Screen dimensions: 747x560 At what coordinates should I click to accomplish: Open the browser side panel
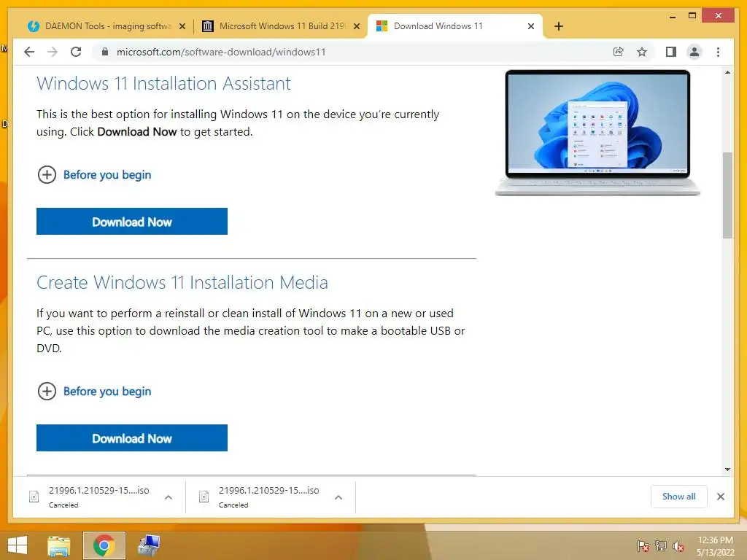click(671, 52)
